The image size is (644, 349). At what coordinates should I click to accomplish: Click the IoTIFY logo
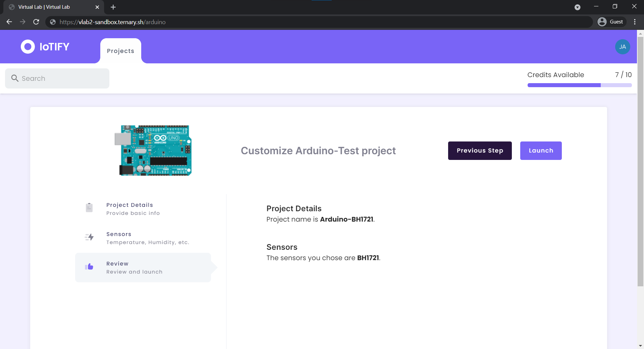point(45,47)
